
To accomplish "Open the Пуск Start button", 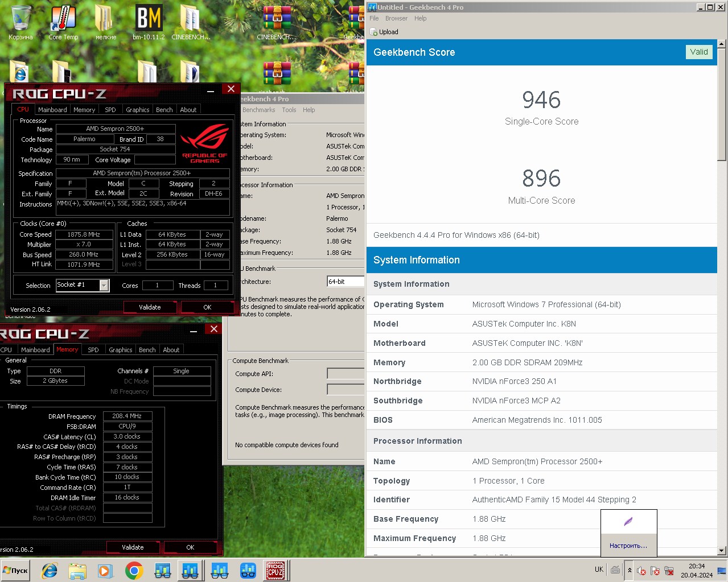I will 15,570.
